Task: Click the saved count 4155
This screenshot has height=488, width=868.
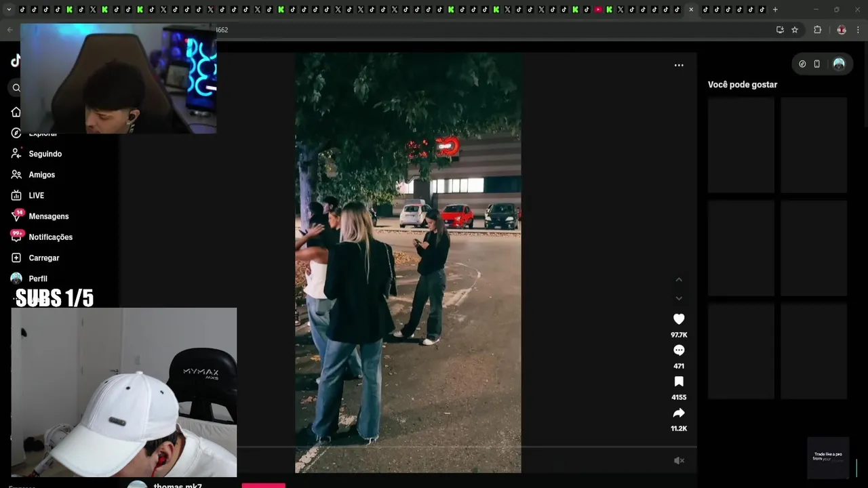Action: tap(679, 397)
